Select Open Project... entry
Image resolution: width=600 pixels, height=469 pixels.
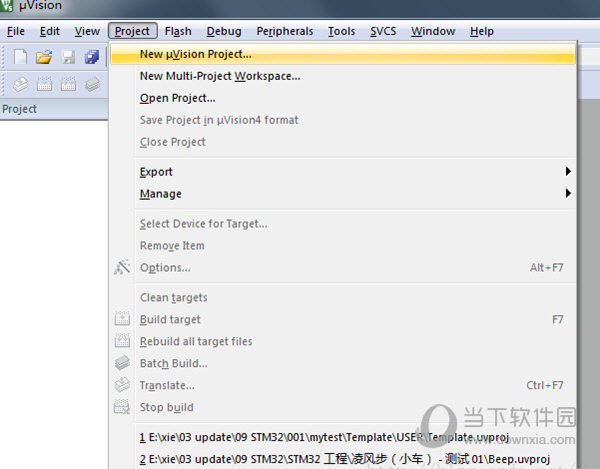342,98
